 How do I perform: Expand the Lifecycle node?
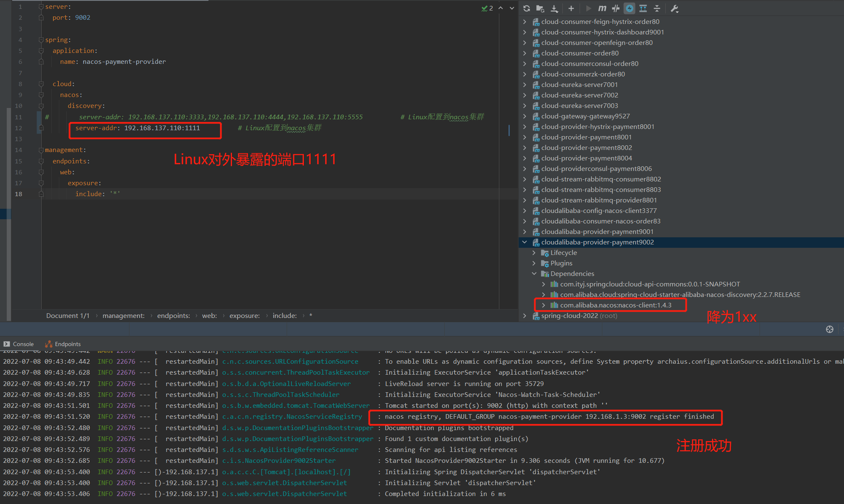tap(534, 252)
